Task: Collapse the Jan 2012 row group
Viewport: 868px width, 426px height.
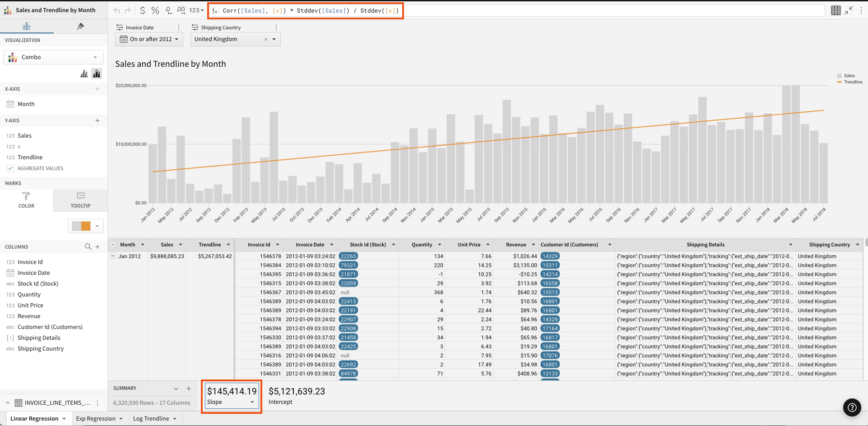Action: point(112,256)
